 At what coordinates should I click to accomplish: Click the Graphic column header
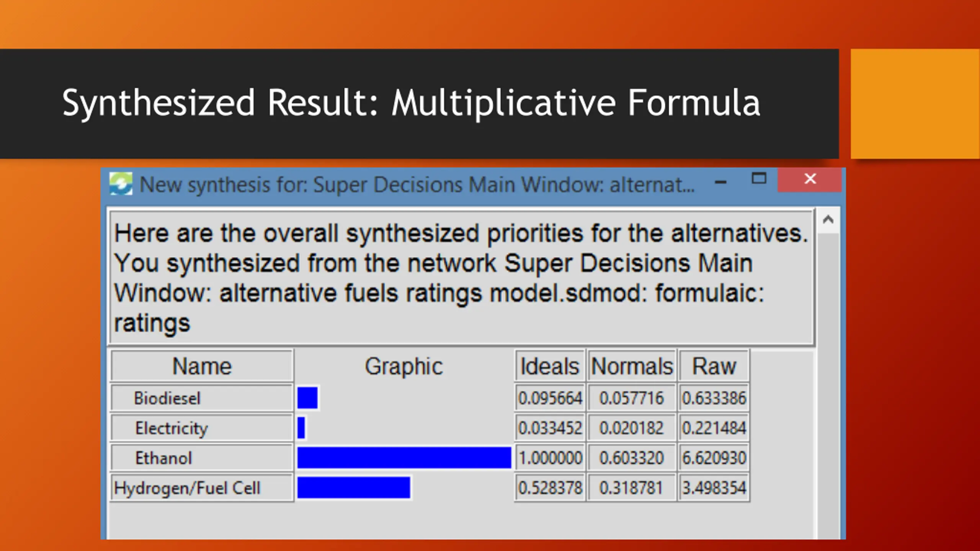(404, 367)
